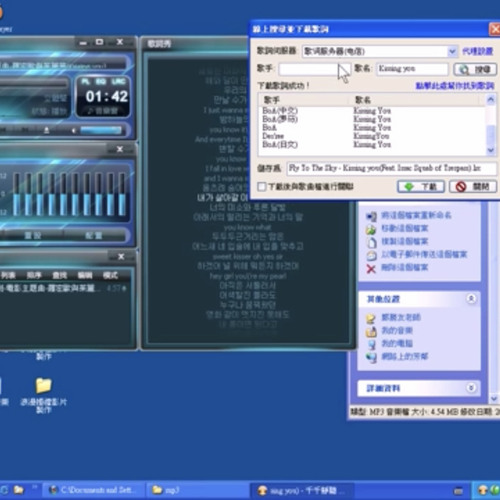Select the plain BoA Kissing You result
The image size is (500, 500).
click(372, 127)
